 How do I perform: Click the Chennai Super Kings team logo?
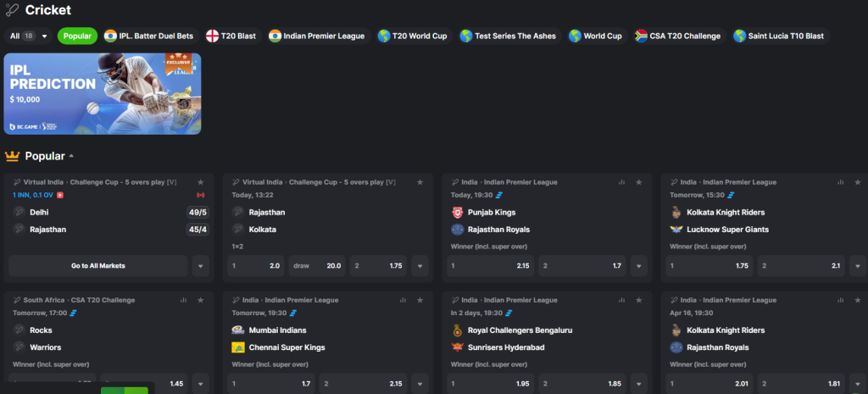tap(238, 347)
